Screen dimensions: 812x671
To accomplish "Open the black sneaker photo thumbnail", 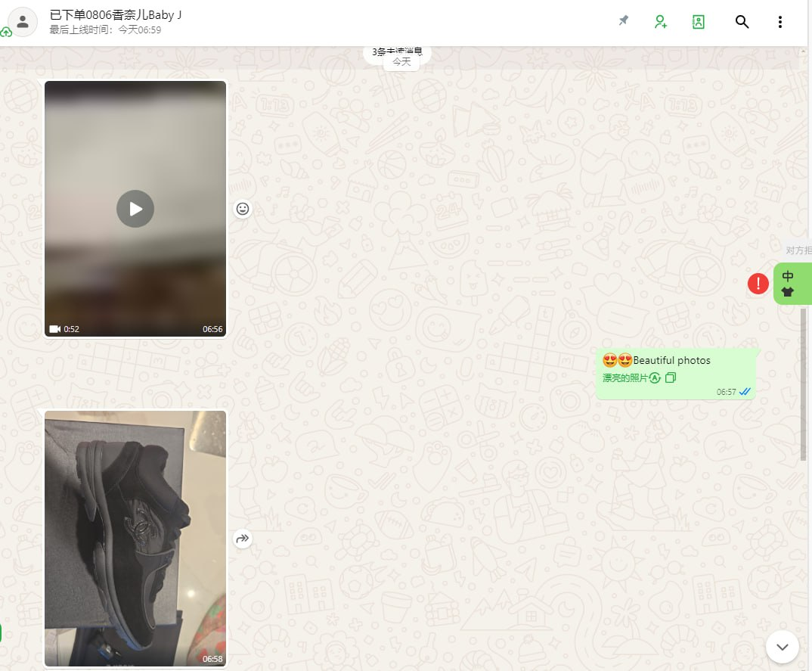I will click(x=135, y=538).
